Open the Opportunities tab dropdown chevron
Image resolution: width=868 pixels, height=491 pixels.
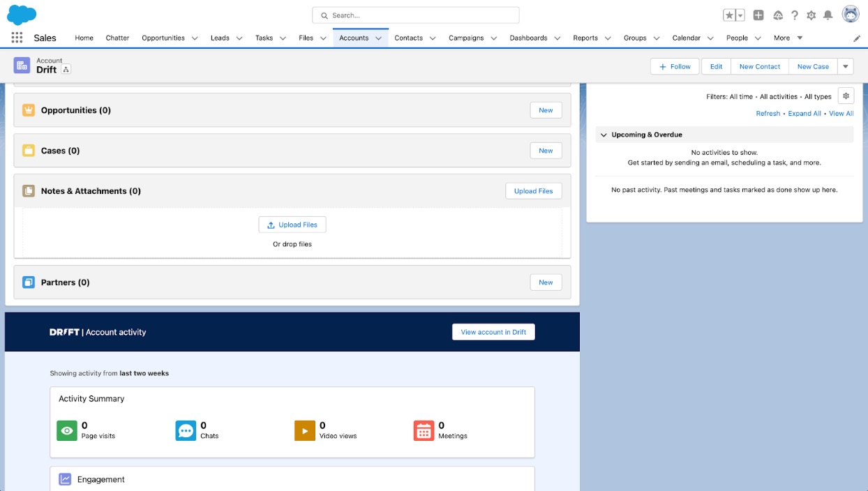tap(195, 38)
